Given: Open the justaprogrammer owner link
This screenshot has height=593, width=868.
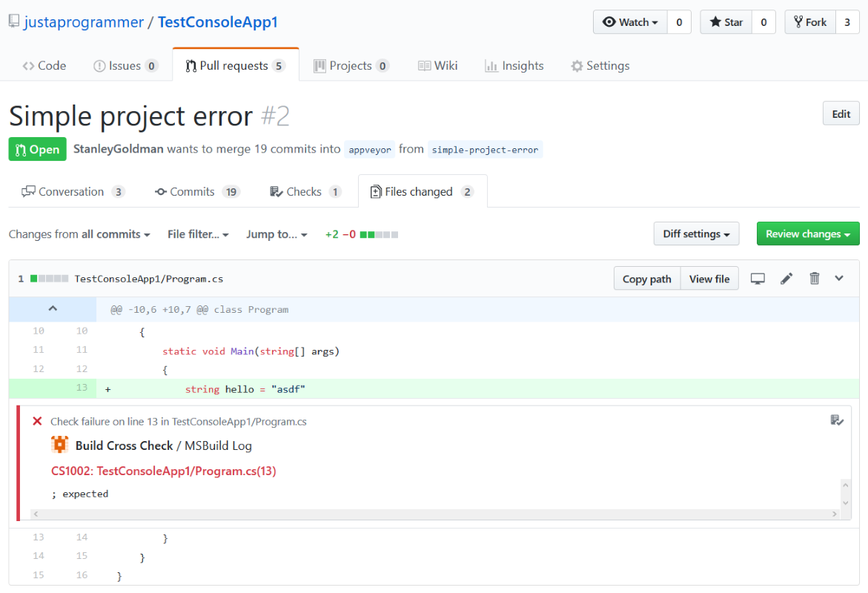Looking at the screenshot, I should coord(84,22).
